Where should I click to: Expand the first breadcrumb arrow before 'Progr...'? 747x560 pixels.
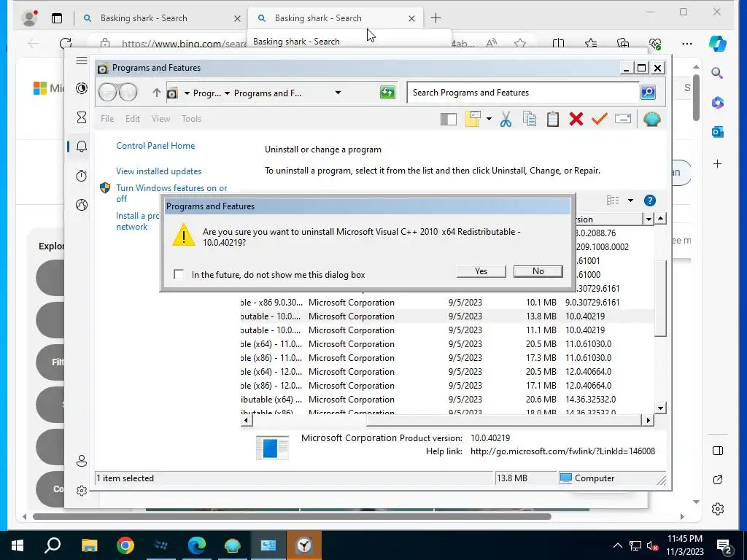click(187, 93)
